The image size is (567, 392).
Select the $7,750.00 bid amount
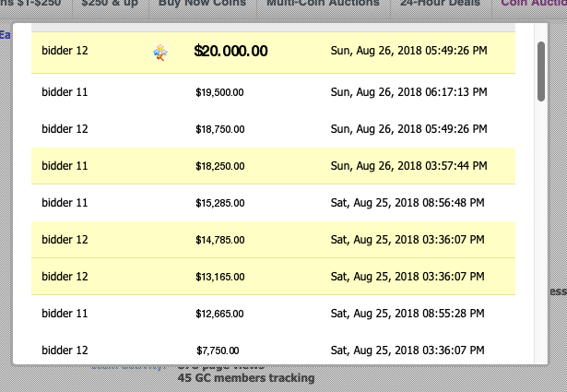point(218,350)
